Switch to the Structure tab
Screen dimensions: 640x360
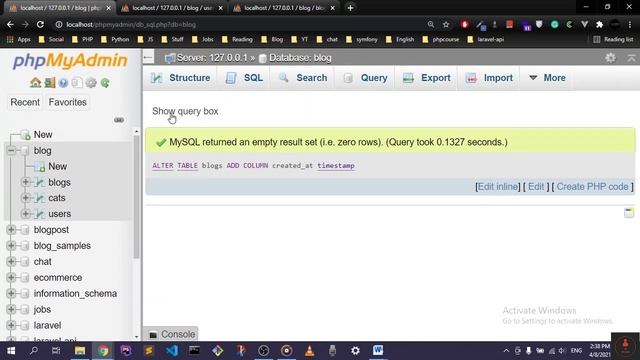[x=180, y=78]
